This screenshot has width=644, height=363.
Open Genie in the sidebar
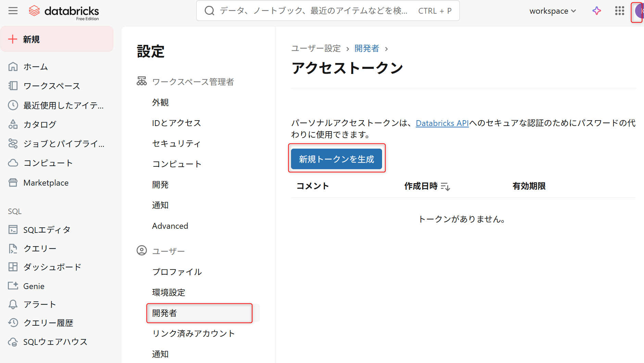[x=34, y=286]
